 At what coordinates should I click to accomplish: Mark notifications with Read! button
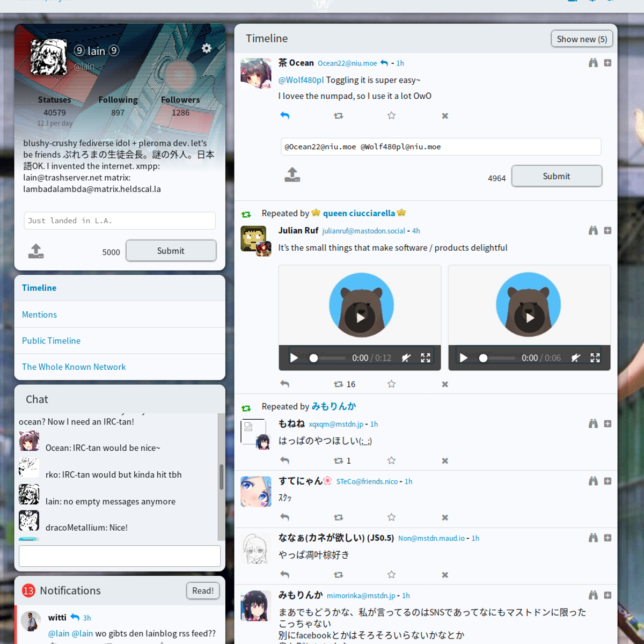pyautogui.click(x=203, y=590)
